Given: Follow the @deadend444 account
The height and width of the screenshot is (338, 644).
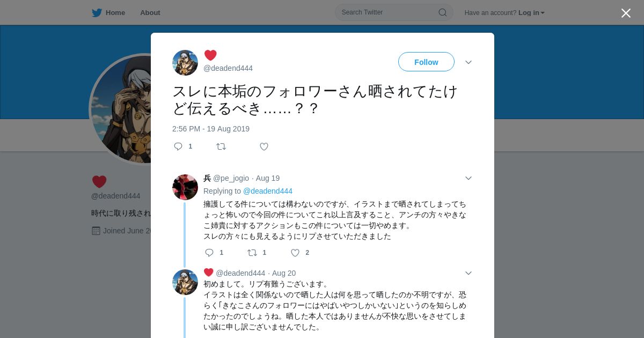Looking at the screenshot, I should 426,62.
